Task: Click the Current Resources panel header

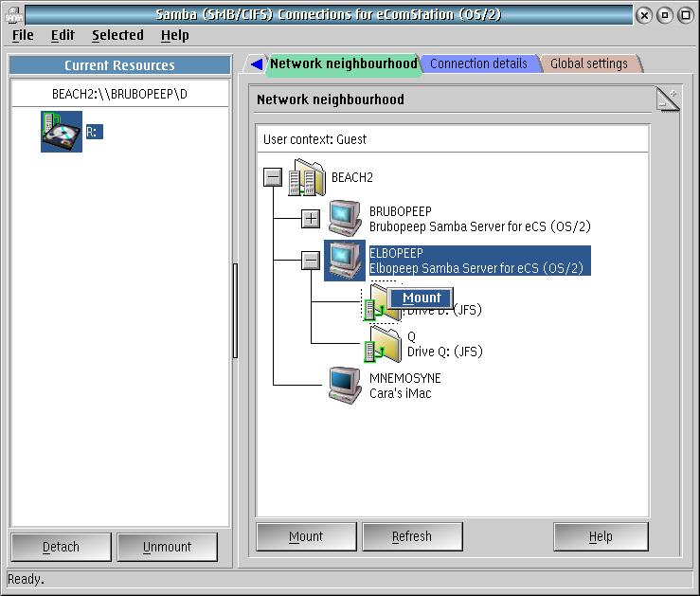Action: [119, 65]
